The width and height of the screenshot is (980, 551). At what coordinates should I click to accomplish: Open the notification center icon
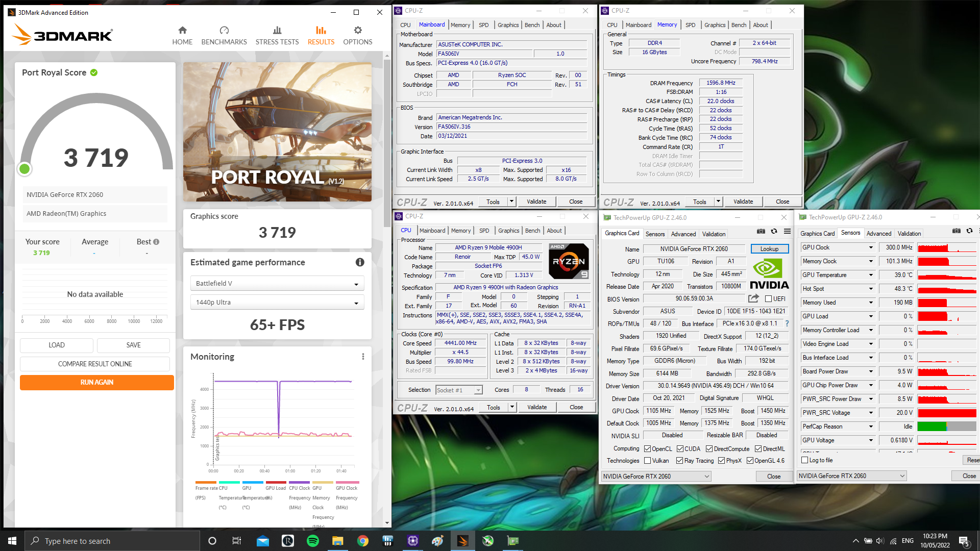pyautogui.click(x=964, y=541)
